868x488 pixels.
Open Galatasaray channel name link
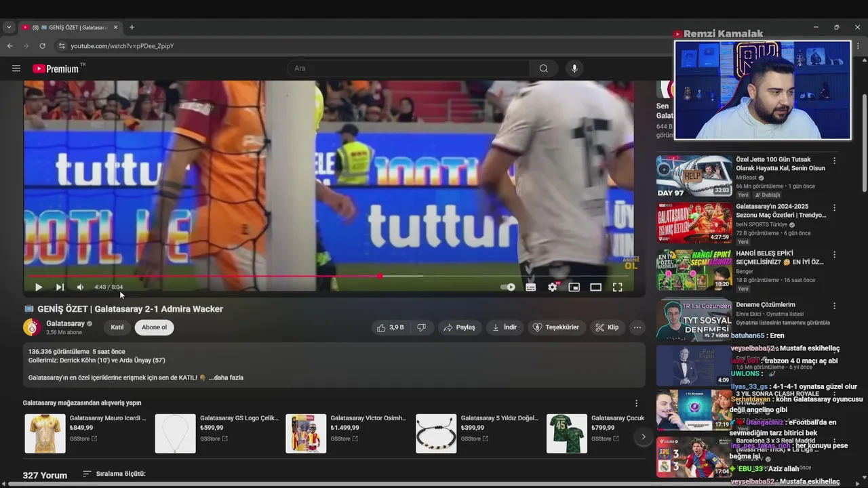click(x=65, y=323)
